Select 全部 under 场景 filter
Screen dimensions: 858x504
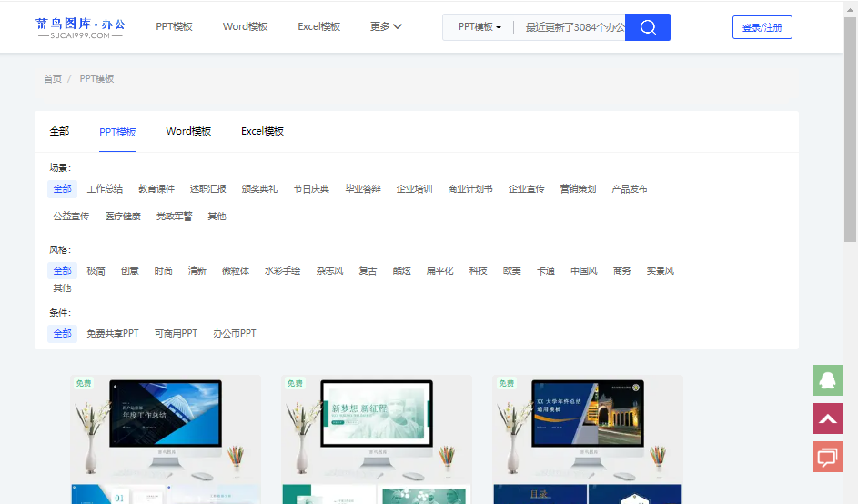[63, 189]
